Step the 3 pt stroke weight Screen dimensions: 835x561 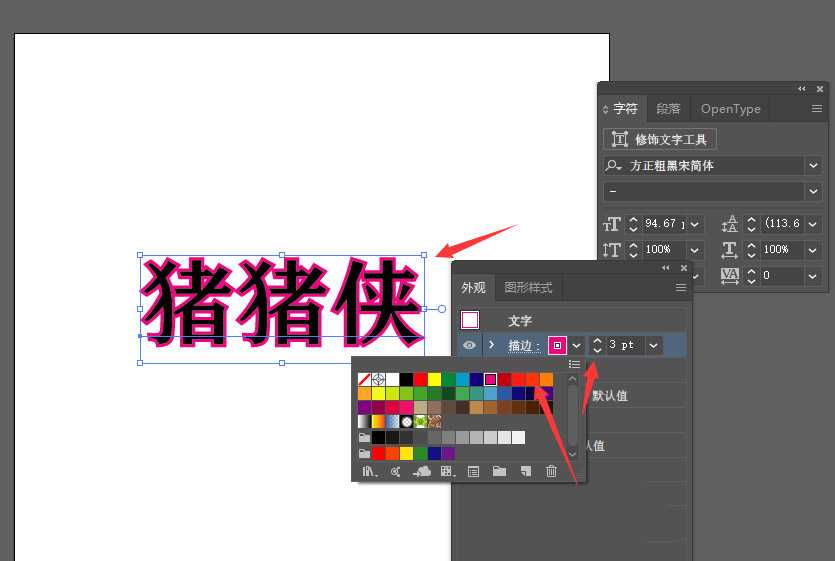[x=597, y=345]
